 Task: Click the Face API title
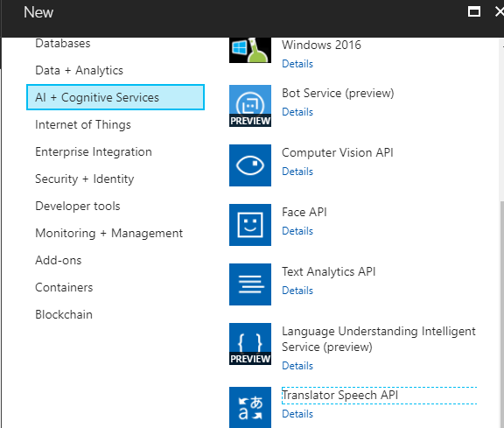(x=304, y=212)
